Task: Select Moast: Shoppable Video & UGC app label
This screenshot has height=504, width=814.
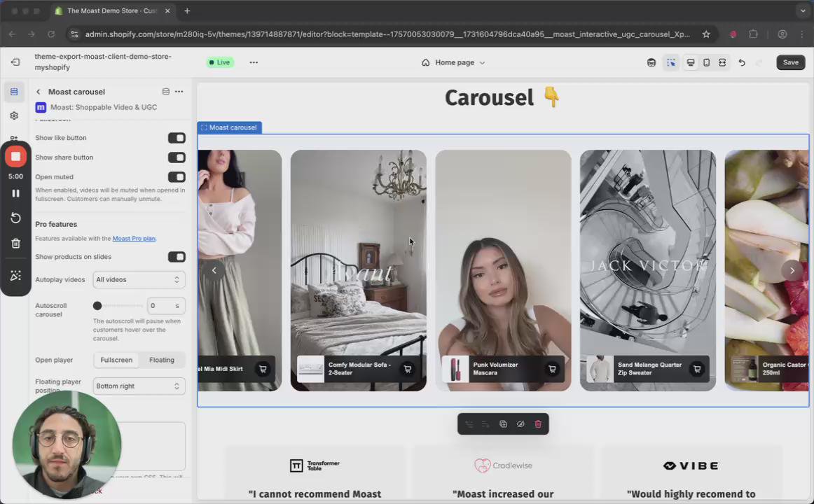Action: (x=103, y=107)
